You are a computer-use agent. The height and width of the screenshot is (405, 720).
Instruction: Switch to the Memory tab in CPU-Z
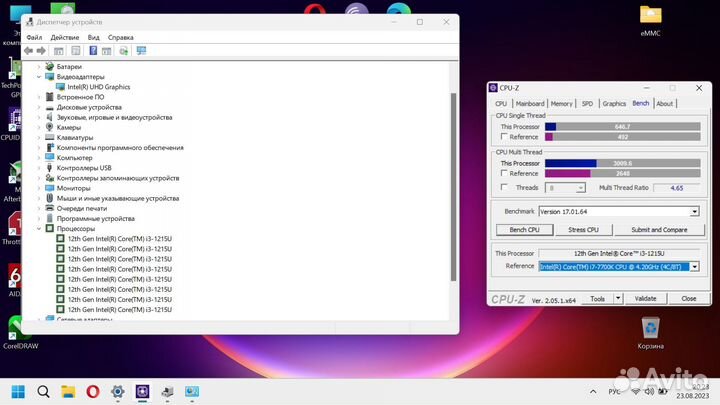point(561,103)
